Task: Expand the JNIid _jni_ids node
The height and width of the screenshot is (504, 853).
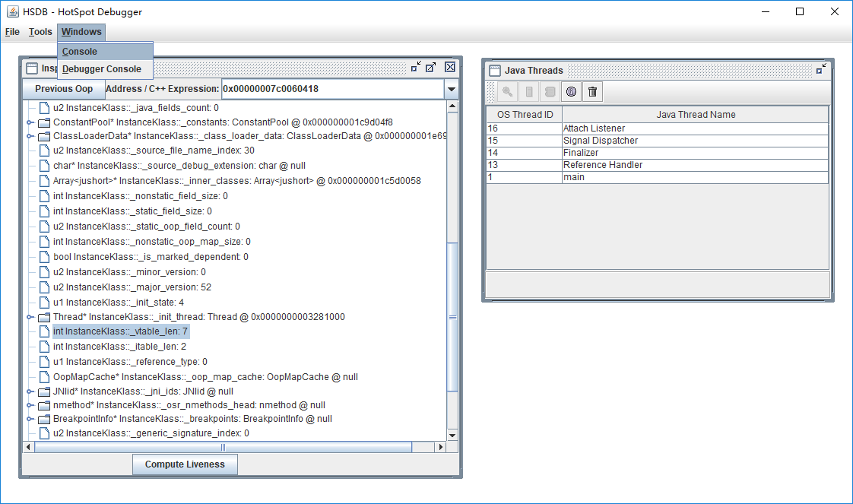Action: point(30,391)
